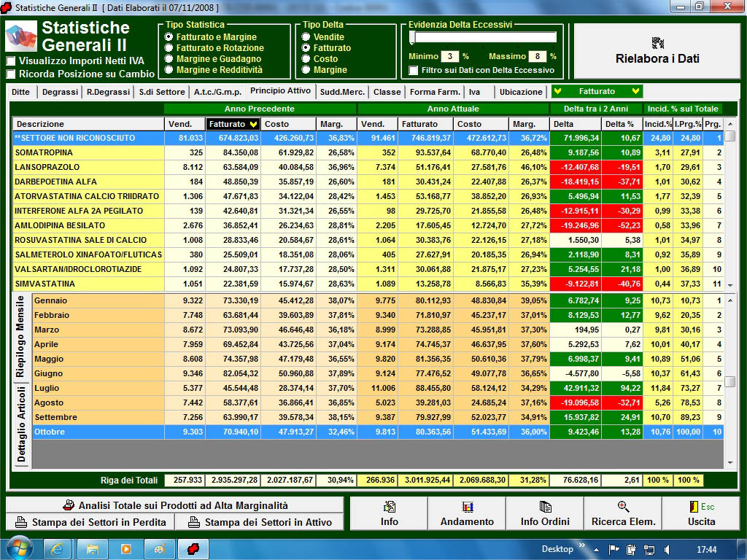Click the Fatturato column sort arrow
The width and height of the screenshot is (747, 560).
pos(253,124)
